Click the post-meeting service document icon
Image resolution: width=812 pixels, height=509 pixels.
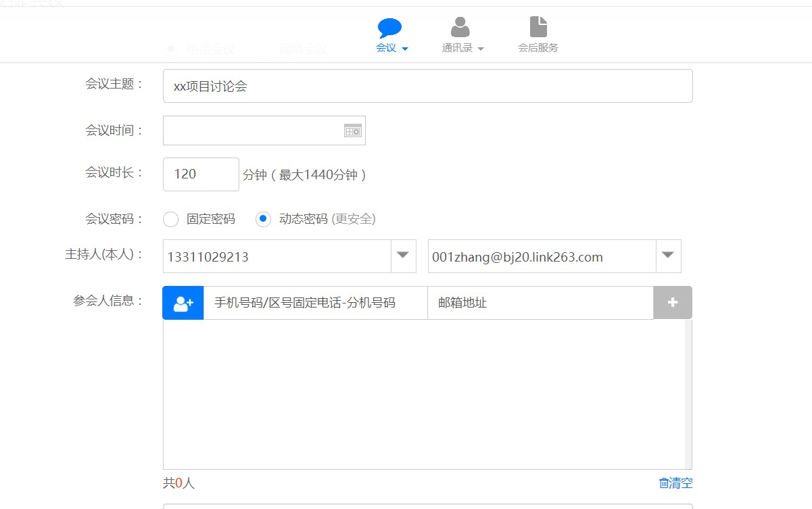[x=538, y=28]
